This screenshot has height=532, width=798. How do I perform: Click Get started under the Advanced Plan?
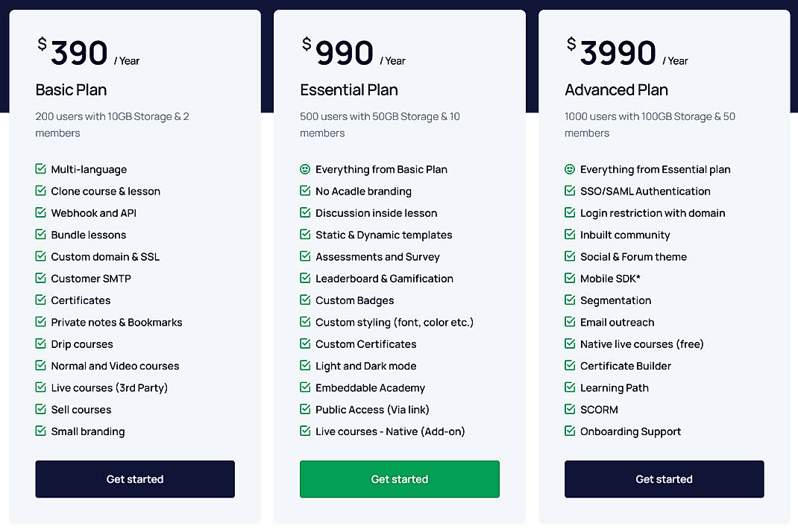pyautogui.click(x=664, y=479)
